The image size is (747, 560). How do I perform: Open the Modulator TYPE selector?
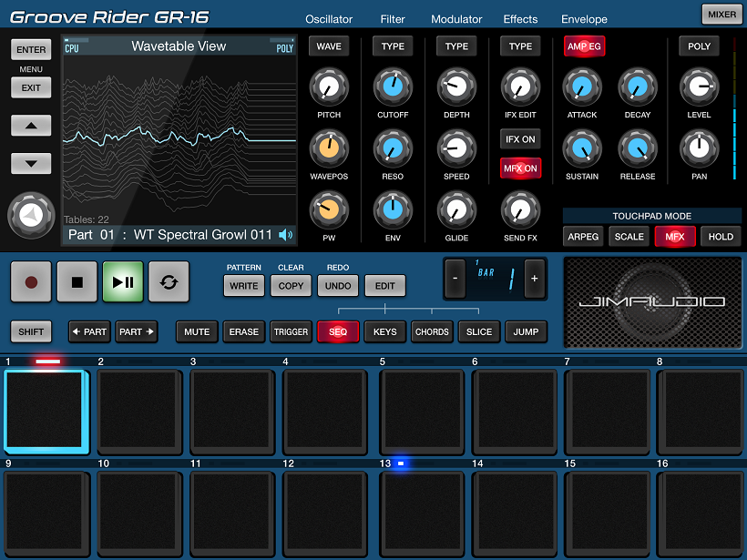pyautogui.click(x=456, y=46)
